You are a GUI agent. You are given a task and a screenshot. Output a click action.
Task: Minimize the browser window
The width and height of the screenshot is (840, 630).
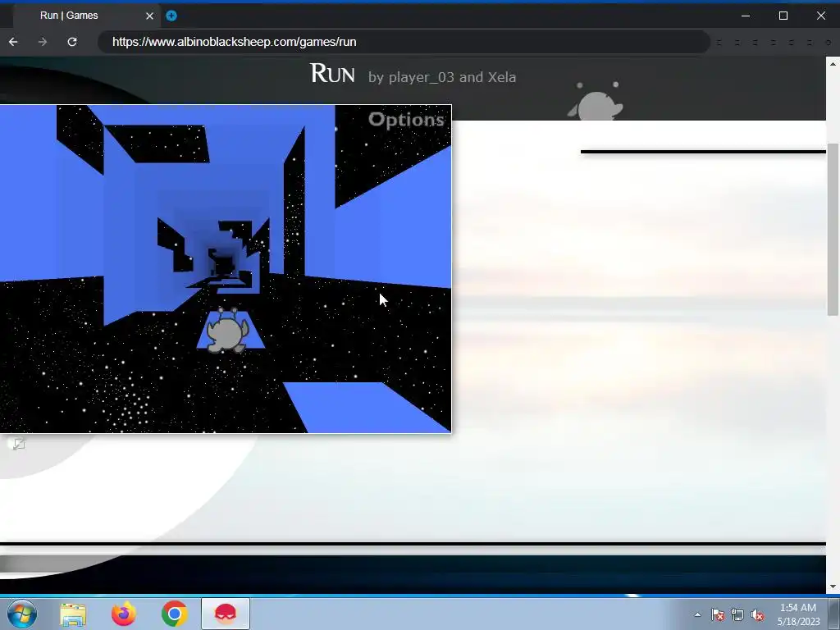(x=745, y=16)
